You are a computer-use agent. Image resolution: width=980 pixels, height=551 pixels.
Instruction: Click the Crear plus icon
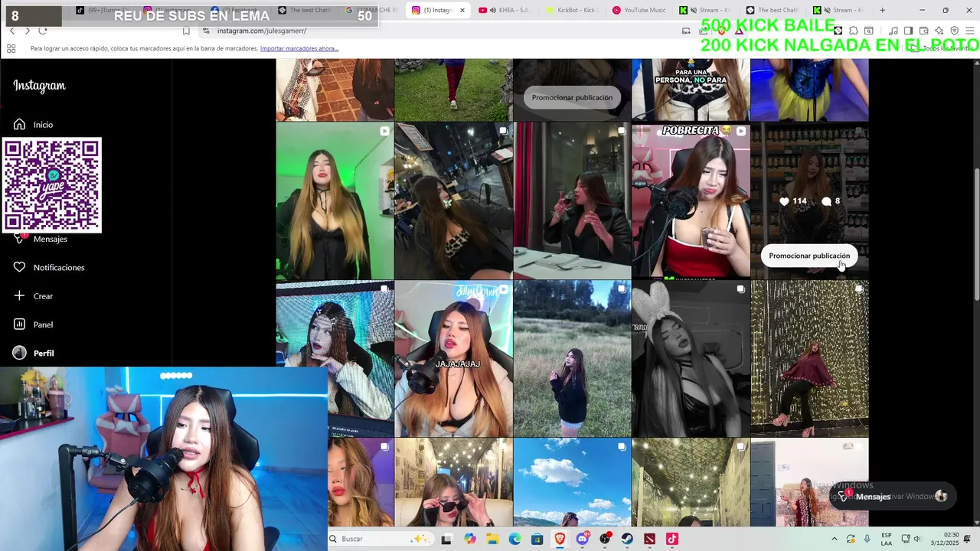click(x=20, y=295)
